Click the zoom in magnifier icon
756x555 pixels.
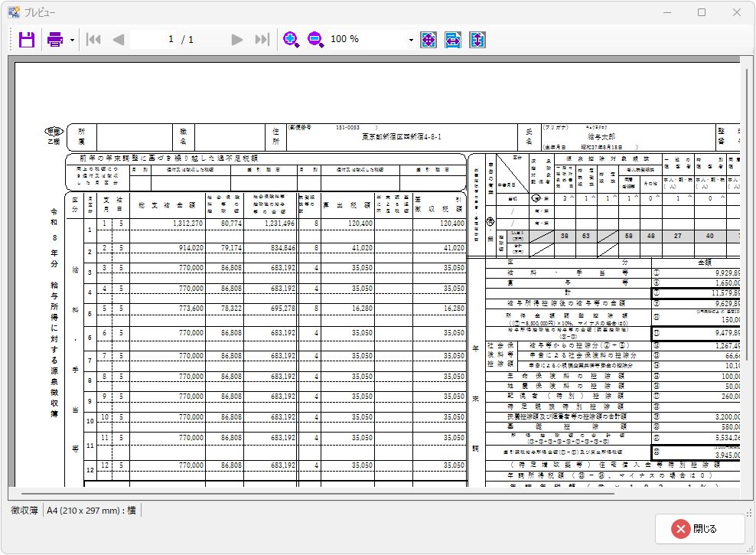click(291, 40)
